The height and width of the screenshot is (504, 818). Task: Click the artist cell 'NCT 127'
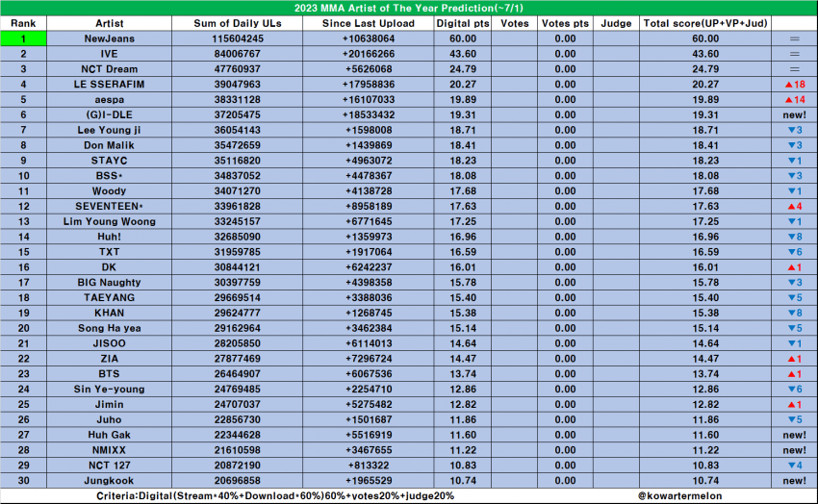109,465
